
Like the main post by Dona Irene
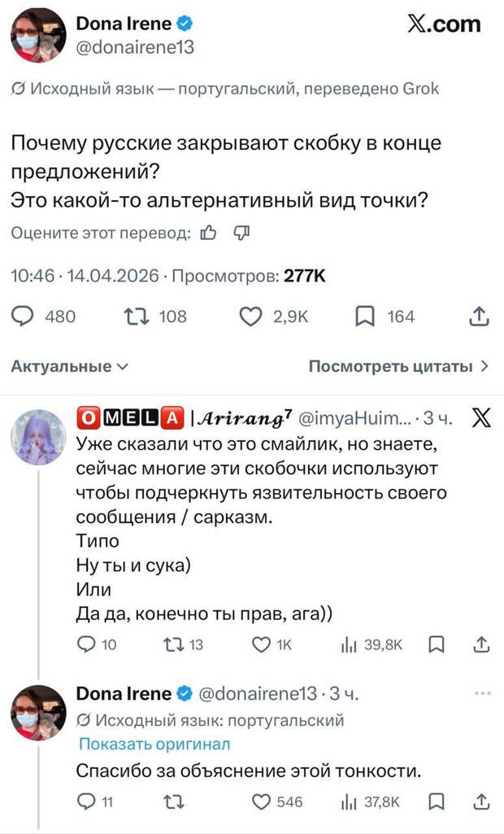click(x=251, y=316)
